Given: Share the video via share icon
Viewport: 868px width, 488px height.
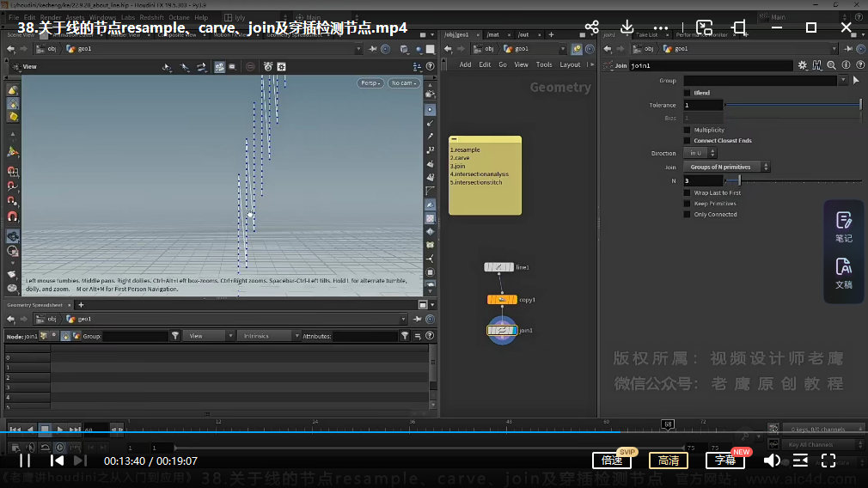Looking at the screenshot, I should click(x=591, y=27).
